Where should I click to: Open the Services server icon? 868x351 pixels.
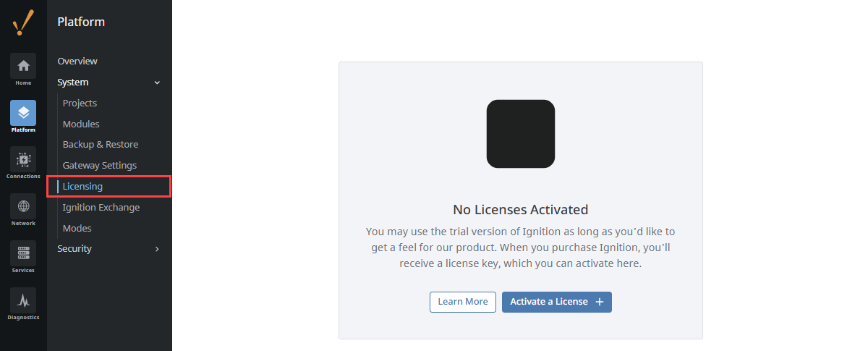pyautogui.click(x=23, y=253)
